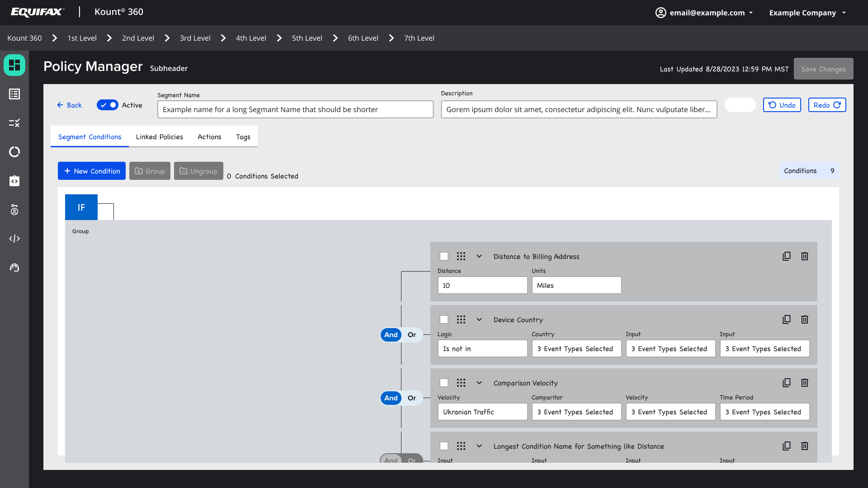
Task: Delete the Device Country condition
Action: click(x=805, y=319)
